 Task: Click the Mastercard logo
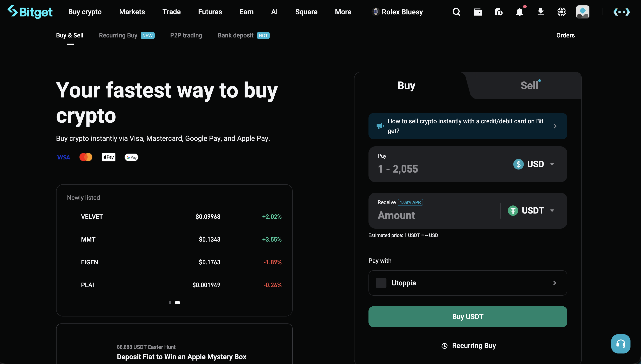[86, 157]
